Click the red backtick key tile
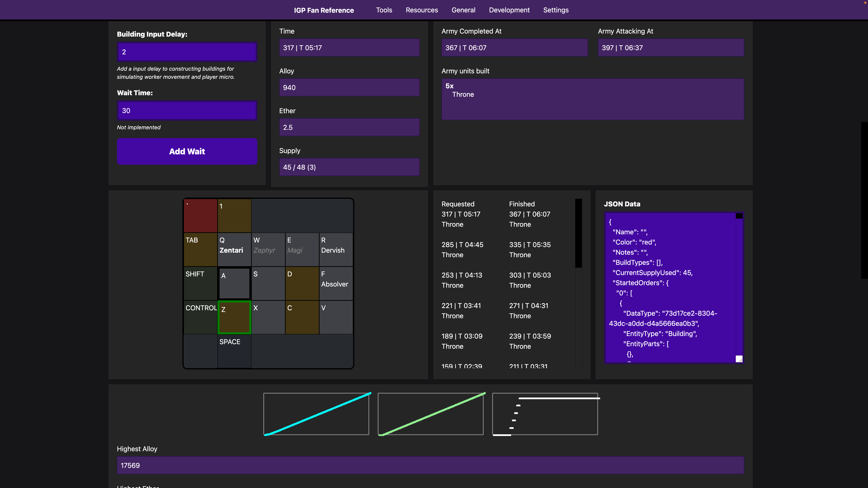 tap(200, 216)
